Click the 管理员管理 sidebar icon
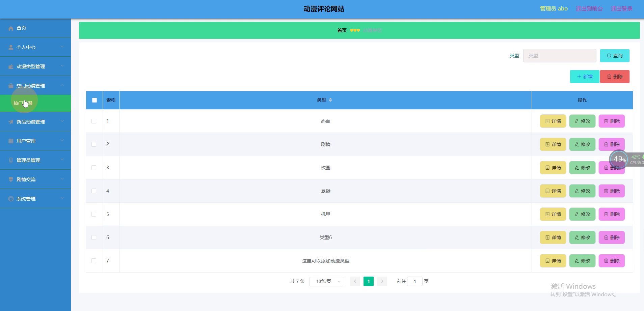The image size is (644, 311). [11, 161]
